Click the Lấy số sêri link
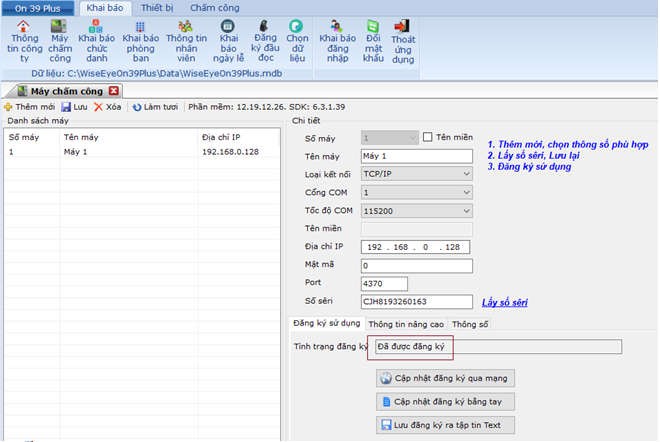This screenshot has width=660, height=442. coord(504,302)
